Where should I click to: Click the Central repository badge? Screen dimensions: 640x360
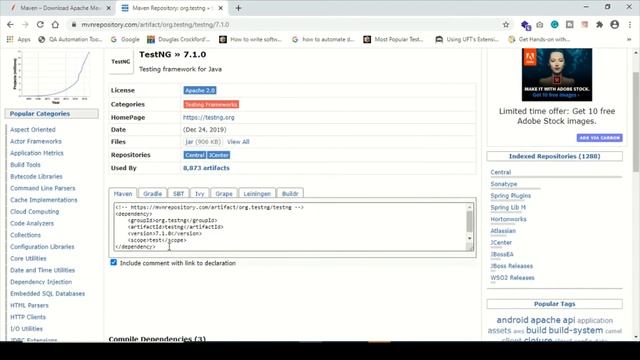[195, 155]
